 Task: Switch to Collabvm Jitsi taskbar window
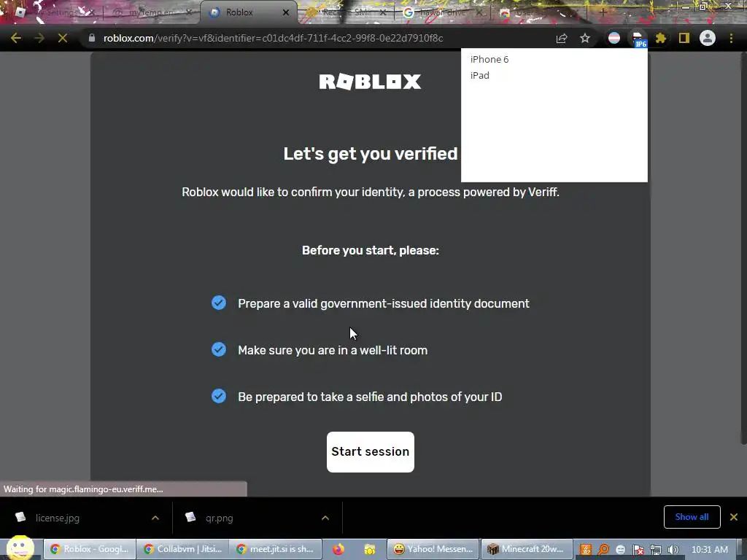click(183, 549)
